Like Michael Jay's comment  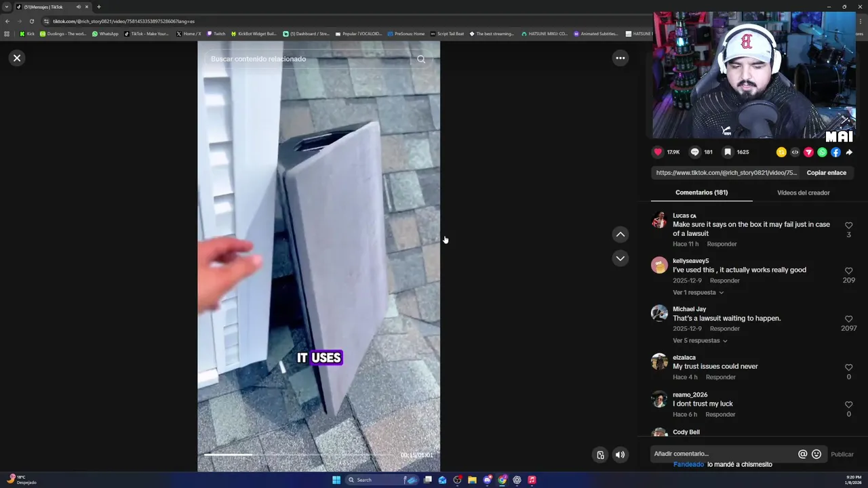click(848, 319)
